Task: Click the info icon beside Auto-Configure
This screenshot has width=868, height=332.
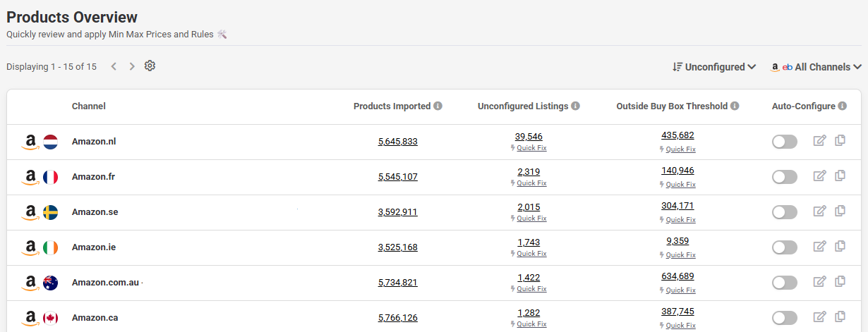Action: (x=841, y=106)
